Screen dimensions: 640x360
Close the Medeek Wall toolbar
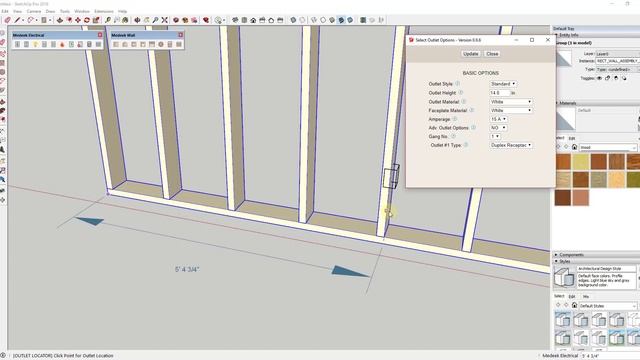180,35
